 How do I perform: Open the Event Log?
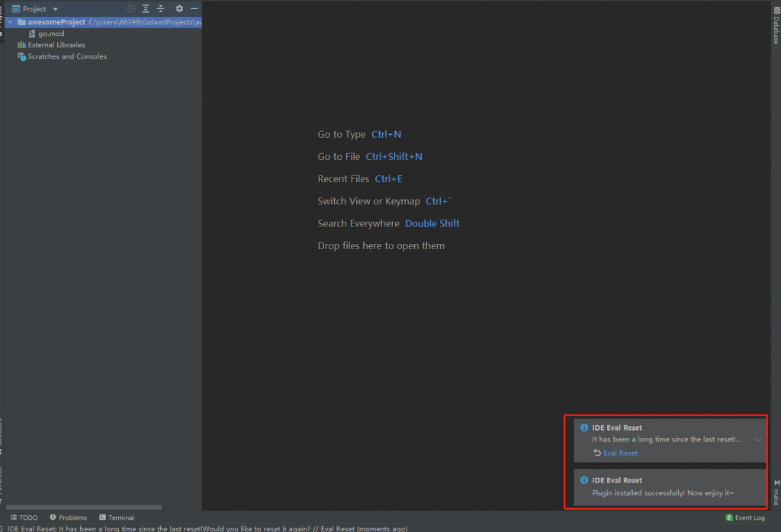pos(745,518)
